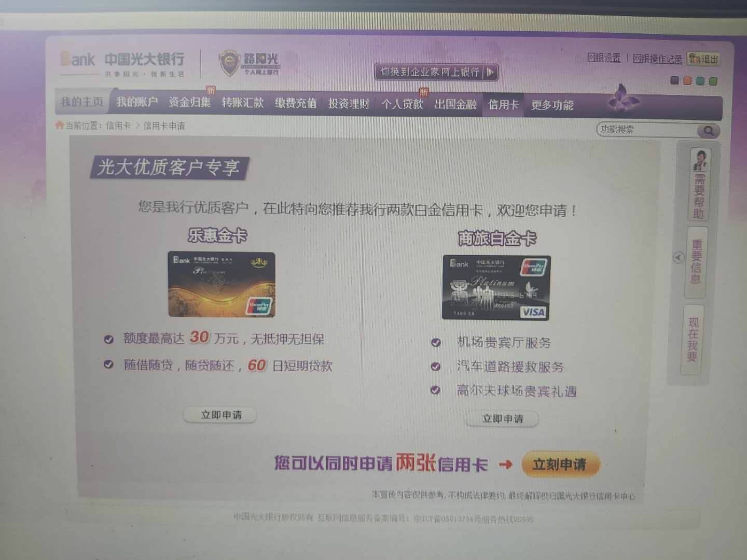This screenshot has height=560, width=747.
Task: Click the 阳光路 shield logo
Action: click(x=229, y=63)
